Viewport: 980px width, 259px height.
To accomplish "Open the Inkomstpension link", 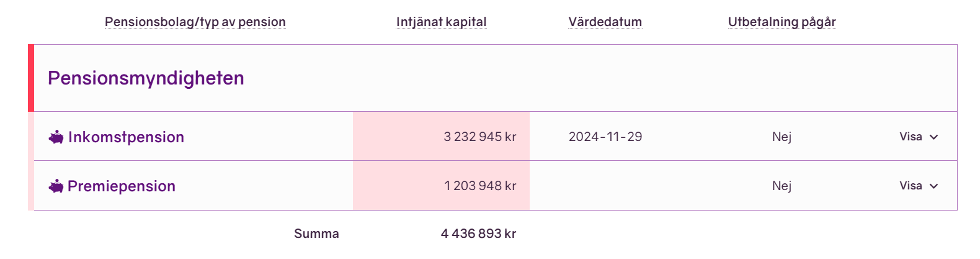I will [126, 137].
